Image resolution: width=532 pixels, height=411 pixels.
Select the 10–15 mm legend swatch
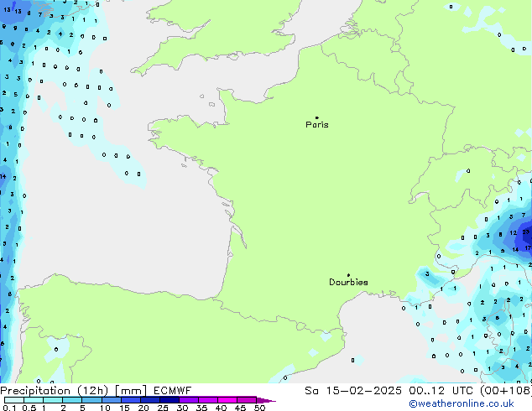pyautogui.click(x=112, y=400)
